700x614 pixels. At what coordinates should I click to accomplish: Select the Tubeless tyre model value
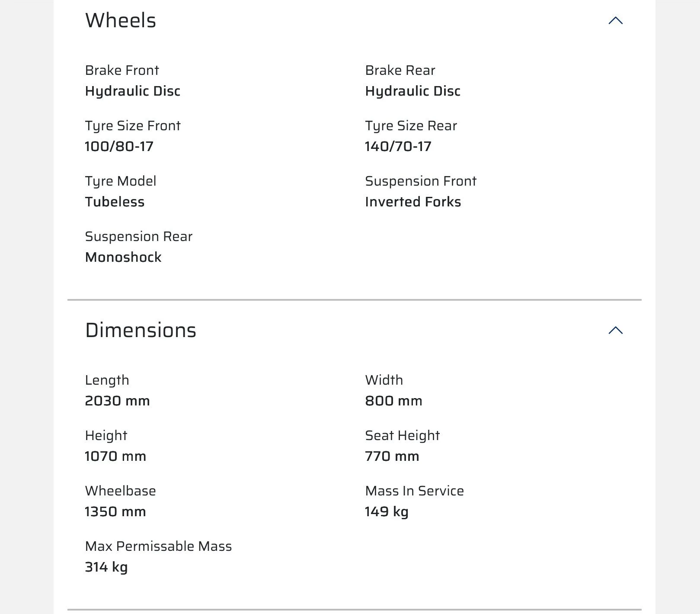(115, 202)
